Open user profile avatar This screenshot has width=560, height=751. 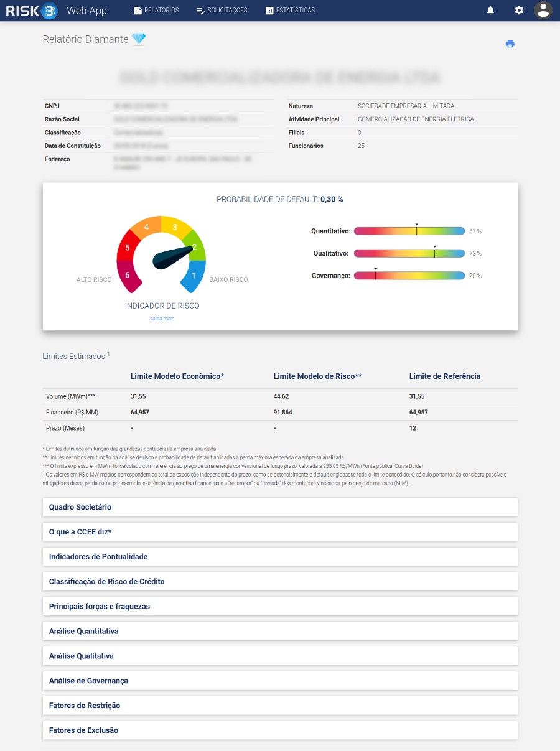[543, 11]
